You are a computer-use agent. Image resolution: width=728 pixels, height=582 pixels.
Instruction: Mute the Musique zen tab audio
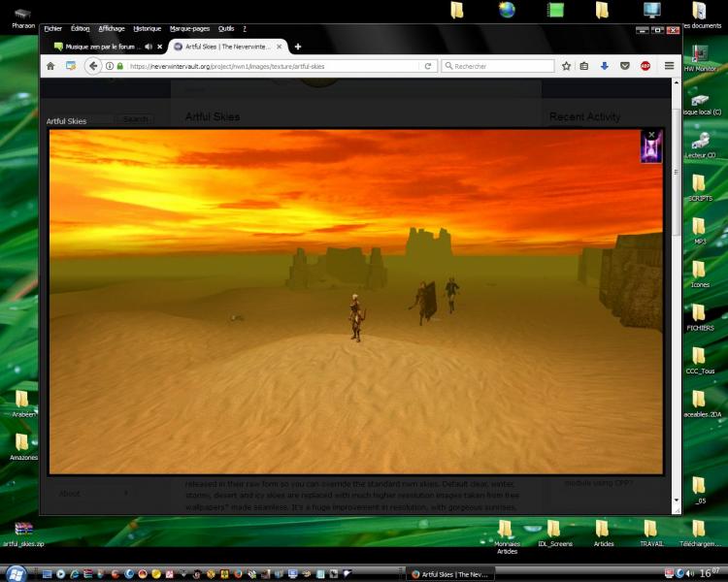pos(149,47)
